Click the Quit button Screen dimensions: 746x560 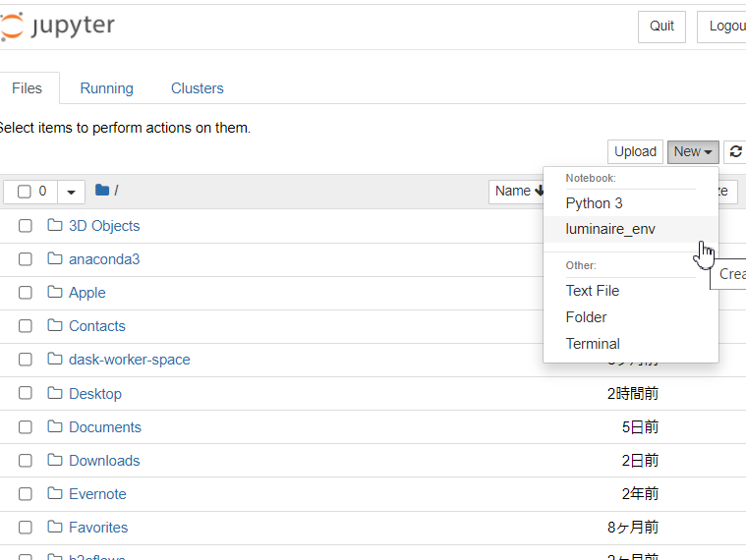(x=661, y=26)
